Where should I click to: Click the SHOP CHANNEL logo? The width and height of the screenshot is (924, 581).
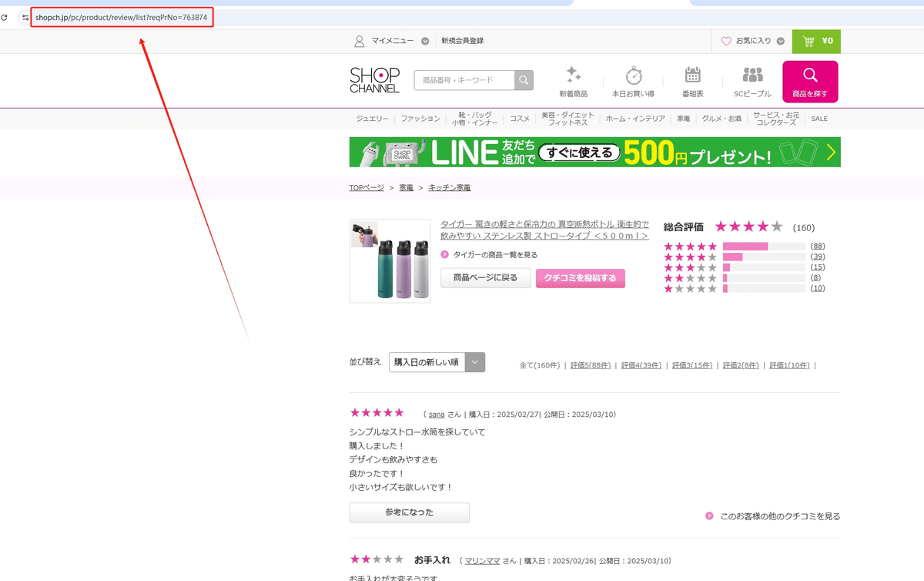[x=374, y=80]
